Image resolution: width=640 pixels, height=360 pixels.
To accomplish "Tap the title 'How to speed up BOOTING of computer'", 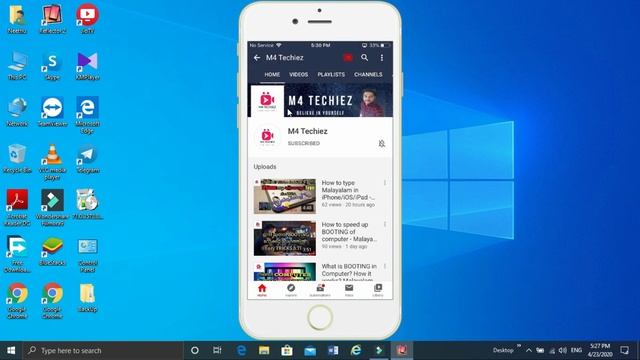I will pos(349,232).
